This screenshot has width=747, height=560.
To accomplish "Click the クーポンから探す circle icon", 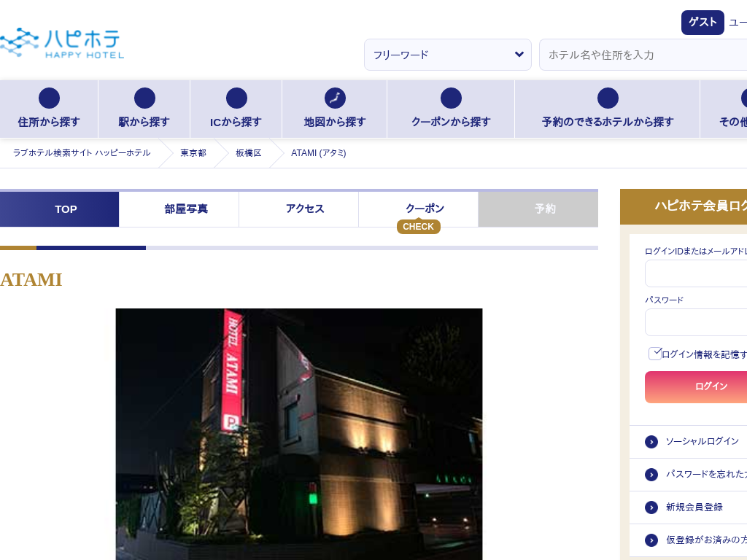I will pos(451,98).
